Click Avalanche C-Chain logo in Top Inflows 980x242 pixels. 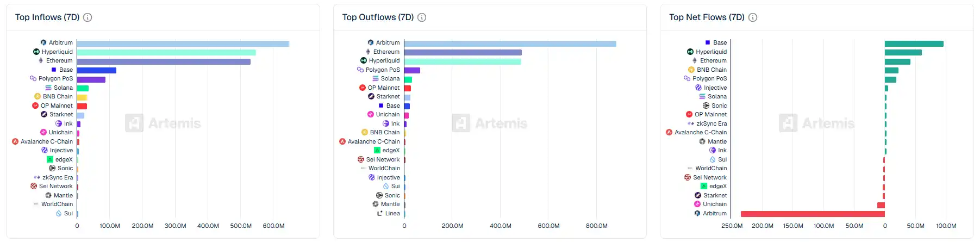point(15,141)
